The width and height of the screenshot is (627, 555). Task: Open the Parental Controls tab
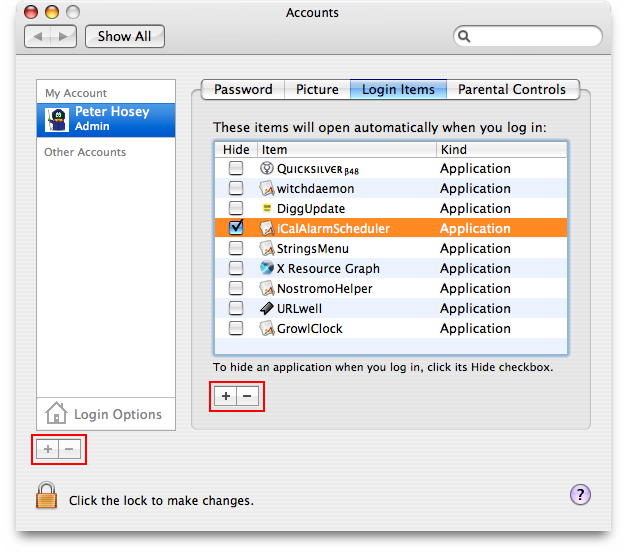(x=512, y=89)
